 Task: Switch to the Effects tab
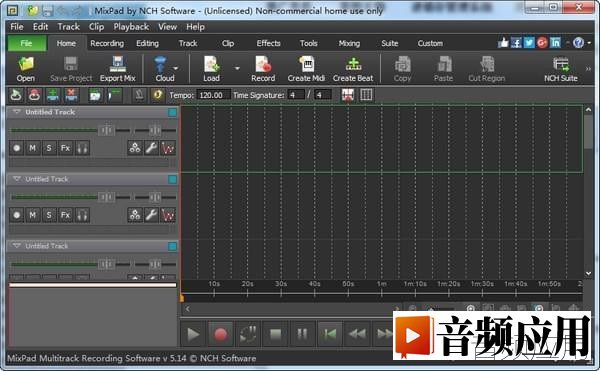pyautogui.click(x=268, y=43)
